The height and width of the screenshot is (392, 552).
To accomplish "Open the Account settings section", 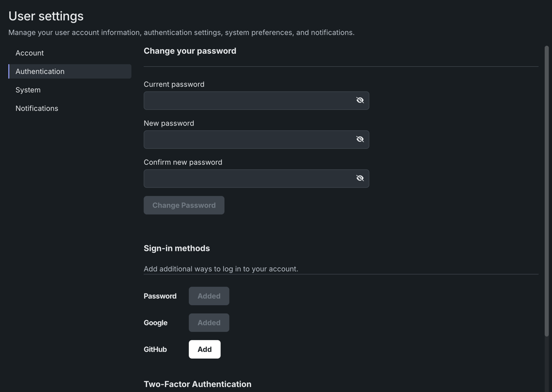I will (30, 53).
